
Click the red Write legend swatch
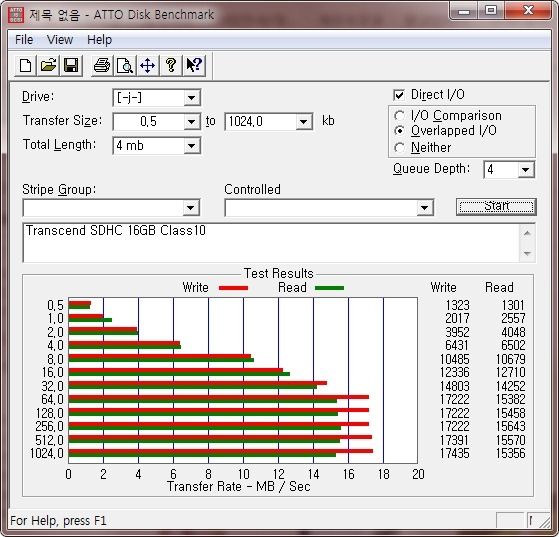coord(234,288)
